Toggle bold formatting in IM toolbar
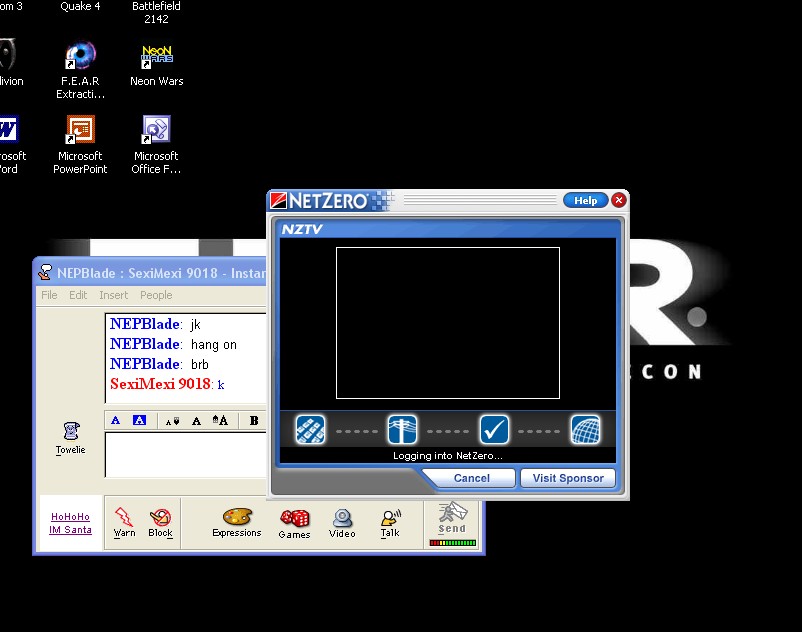802x632 pixels. coord(254,421)
